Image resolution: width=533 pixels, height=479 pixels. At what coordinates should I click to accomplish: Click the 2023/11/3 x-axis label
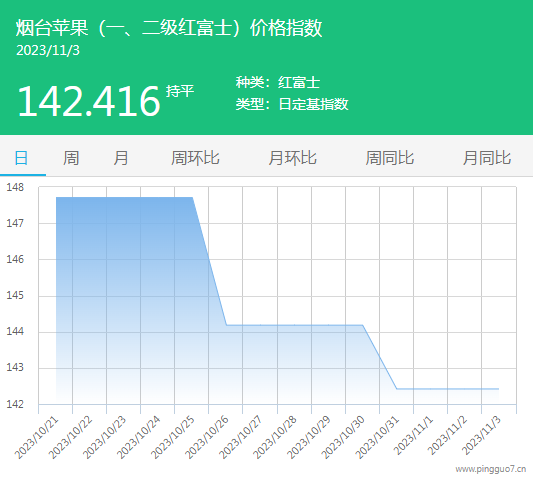tap(482, 436)
